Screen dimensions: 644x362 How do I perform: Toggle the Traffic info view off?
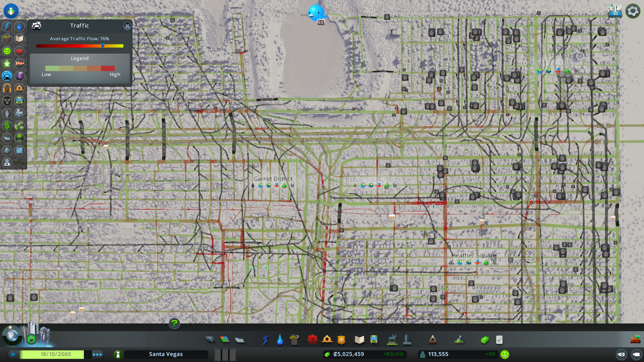tap(7, 76)
